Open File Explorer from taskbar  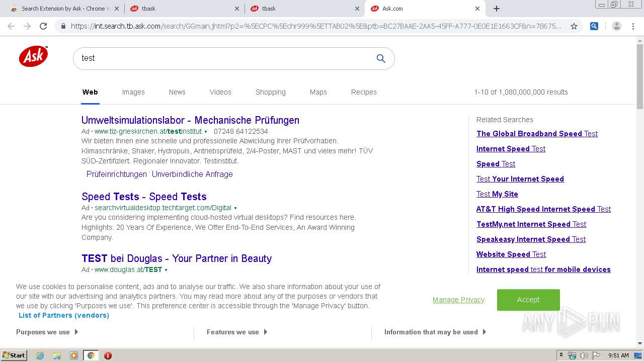coord(57,355)
